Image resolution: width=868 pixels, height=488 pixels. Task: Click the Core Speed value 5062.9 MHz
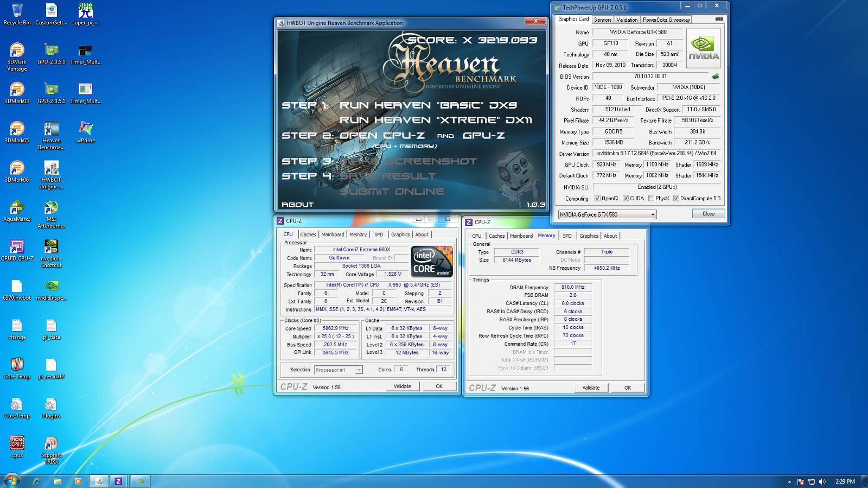335,328
